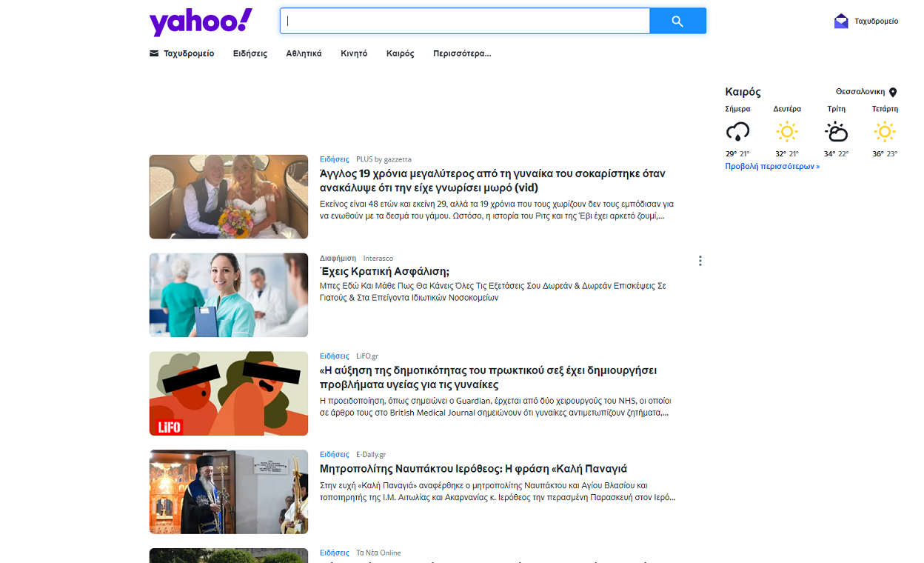This screenshot has height=563, width=924.
Task: Click the sun icon for Τετάρτη
Action: click(885, 133)
